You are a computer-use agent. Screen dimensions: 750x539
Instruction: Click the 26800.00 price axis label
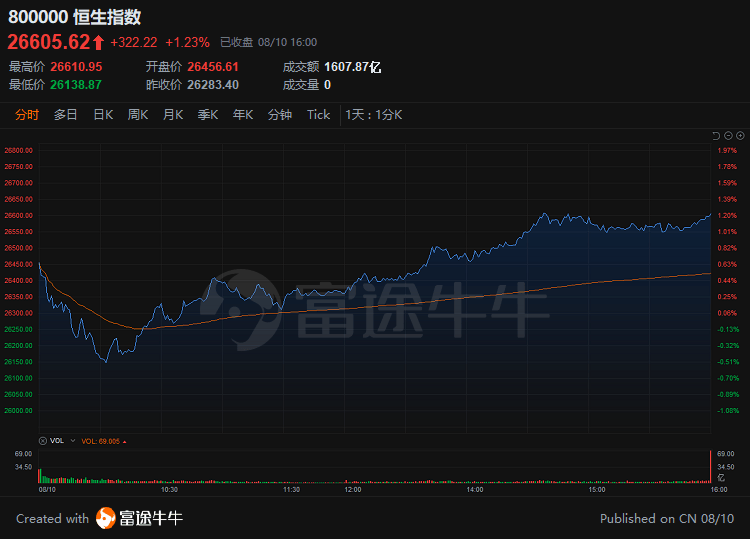pyautogui.click(x=19, y=151)
